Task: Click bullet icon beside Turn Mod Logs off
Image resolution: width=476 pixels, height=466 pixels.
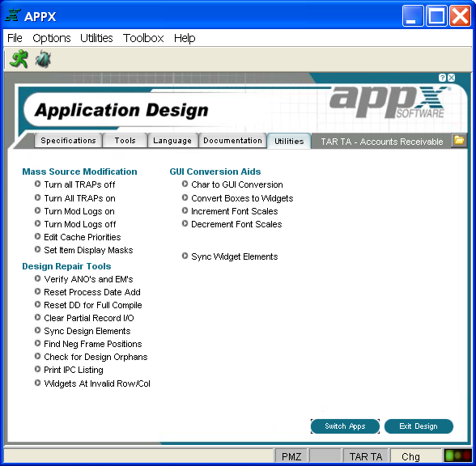Action: click(37, 223)
